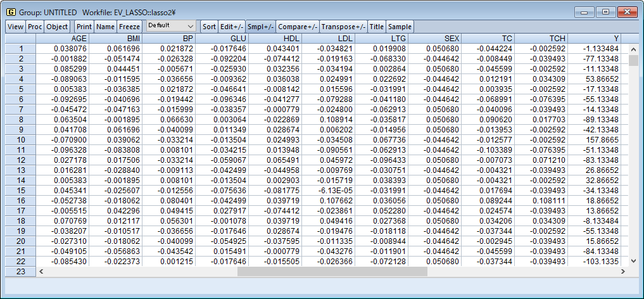Click the horizontal scrollbar left arrow

click(41, 271)
